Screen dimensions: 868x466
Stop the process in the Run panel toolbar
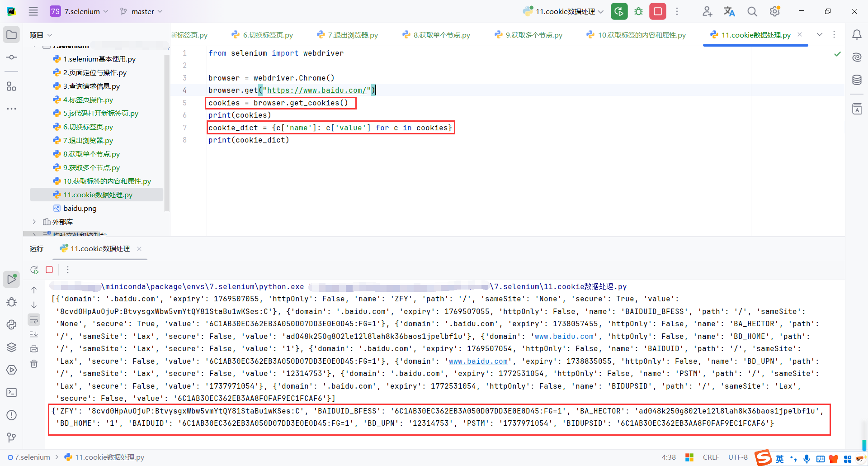click(x=49, y=270)
